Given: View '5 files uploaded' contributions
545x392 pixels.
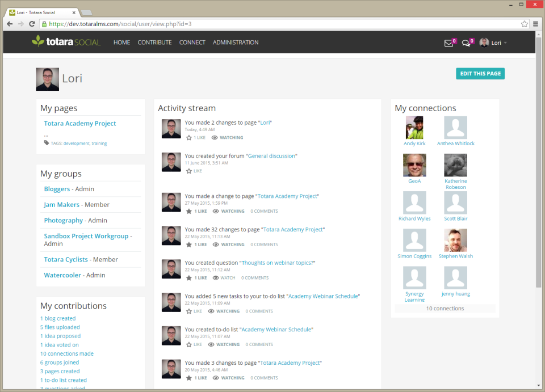Looking at the screenshot, I should (x=60, y=327).
